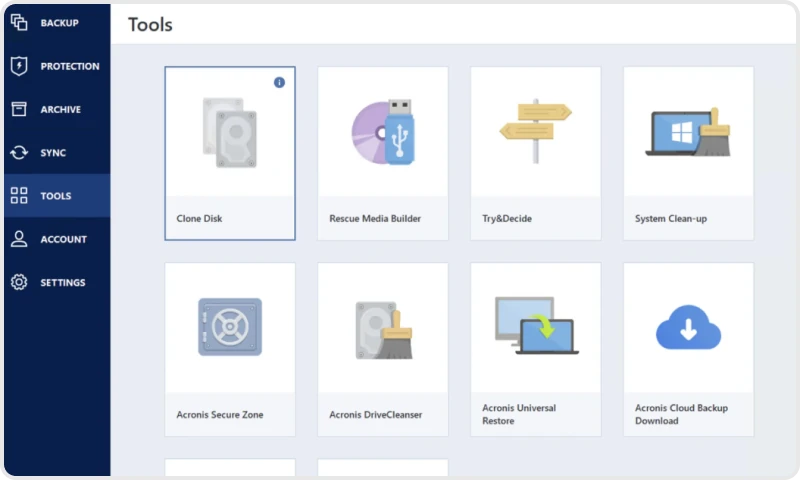This screenshot has height=480, width=800.
Task: Click the Clone Disk label
Action: 199,218
